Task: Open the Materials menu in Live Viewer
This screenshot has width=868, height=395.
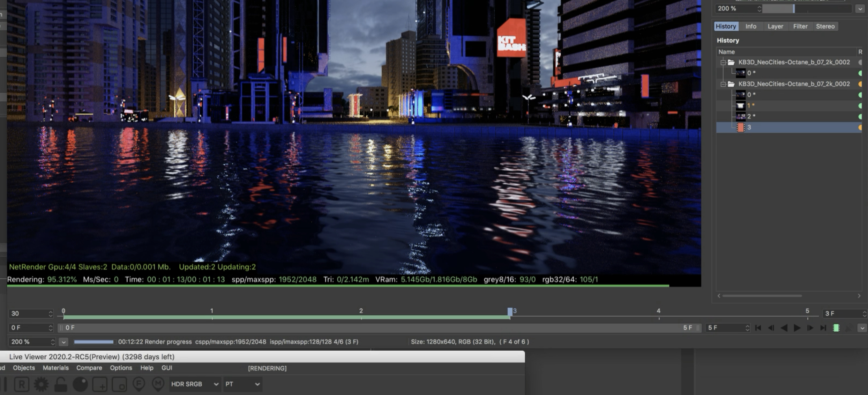Action: 55,368
